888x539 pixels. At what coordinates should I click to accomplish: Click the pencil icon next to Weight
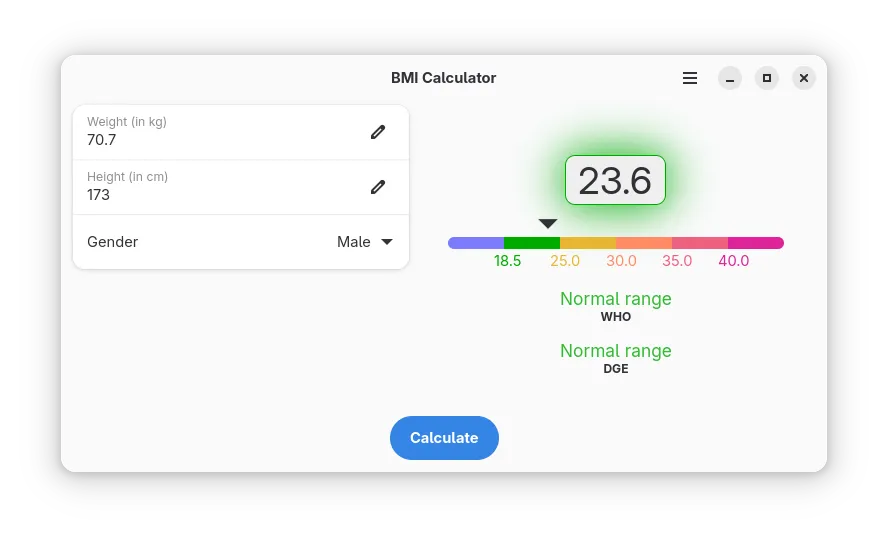point(378,132)
